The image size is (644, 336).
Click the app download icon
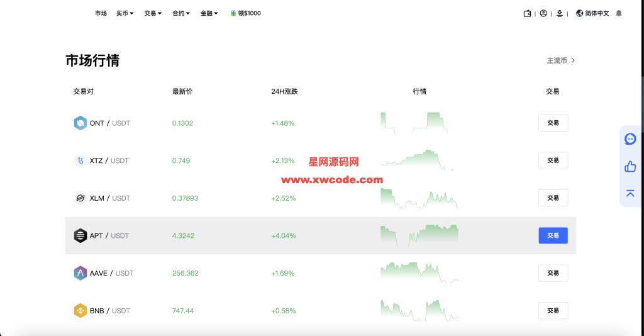pos(560,13)
